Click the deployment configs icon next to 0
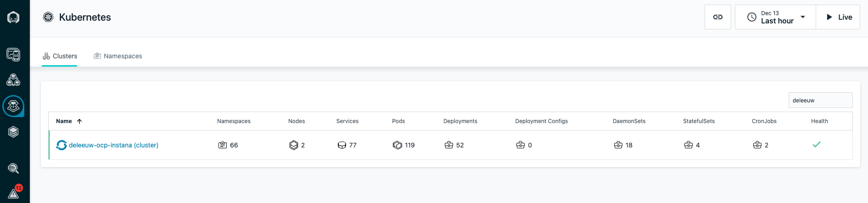868x203 pixels. click(521, 145)
